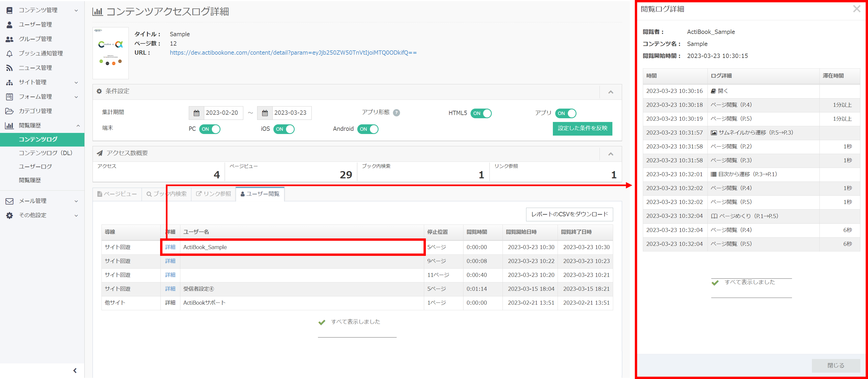Switch to the ページビュー tab

click(117, 194)
